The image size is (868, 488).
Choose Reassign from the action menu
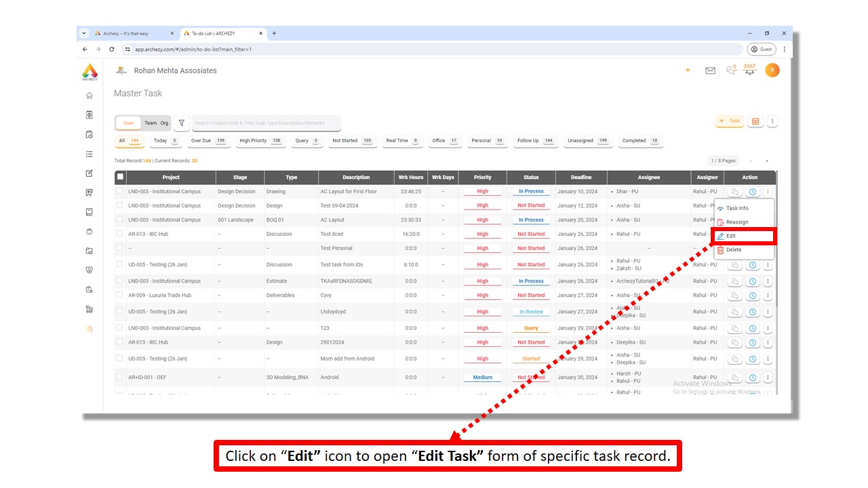pos(744,222)
